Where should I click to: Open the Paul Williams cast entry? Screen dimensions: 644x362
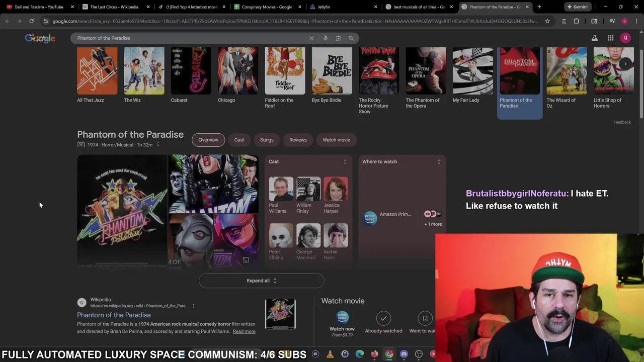point(281,195)
